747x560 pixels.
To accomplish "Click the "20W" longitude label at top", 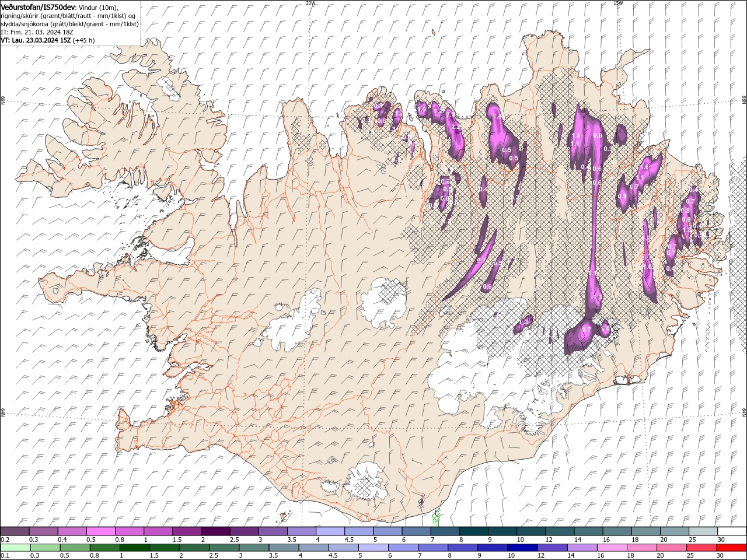I will coord(310,2).
